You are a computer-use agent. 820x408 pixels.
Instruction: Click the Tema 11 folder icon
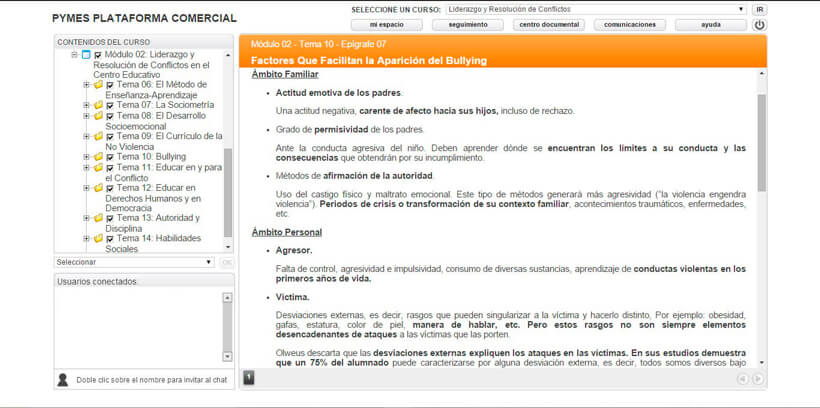point(98,167)
